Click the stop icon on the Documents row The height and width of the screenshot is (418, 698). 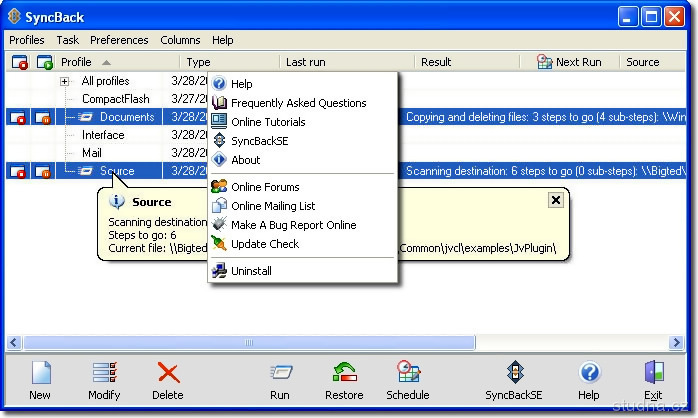point(20,118)
